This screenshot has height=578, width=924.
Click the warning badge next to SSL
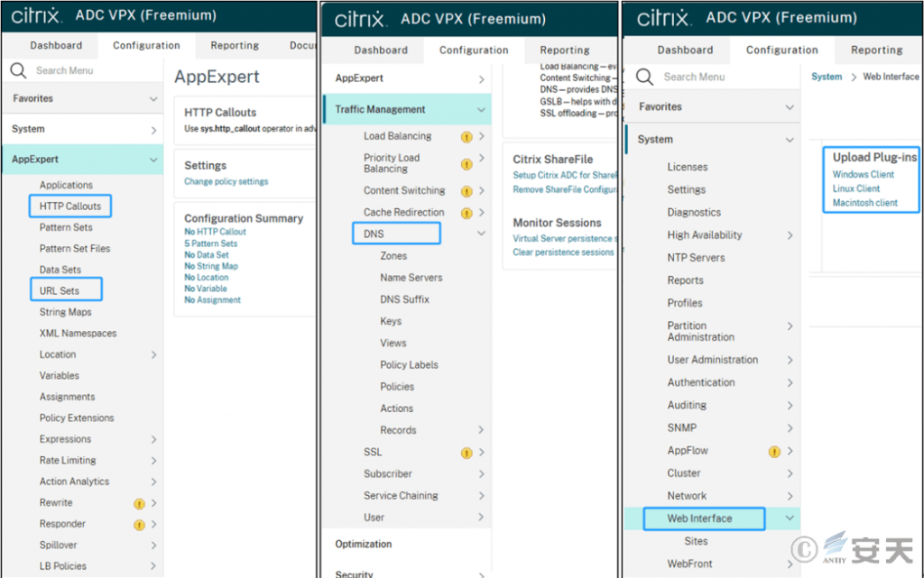(467, 453)
